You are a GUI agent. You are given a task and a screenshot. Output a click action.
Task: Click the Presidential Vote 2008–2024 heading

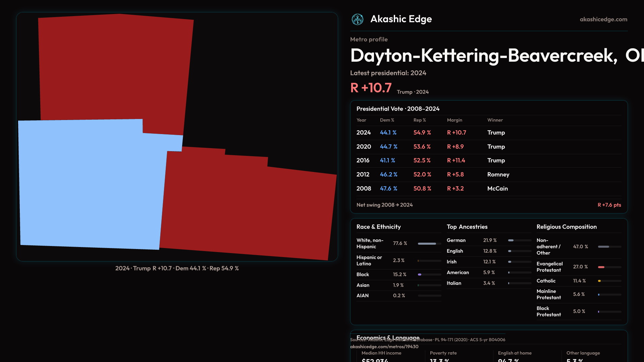point(398,109)
